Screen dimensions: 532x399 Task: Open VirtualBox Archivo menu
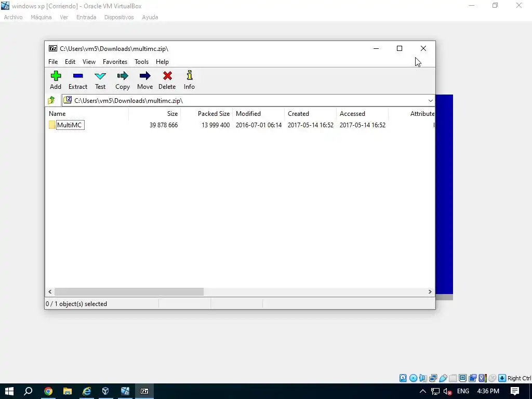click(13, 17)
